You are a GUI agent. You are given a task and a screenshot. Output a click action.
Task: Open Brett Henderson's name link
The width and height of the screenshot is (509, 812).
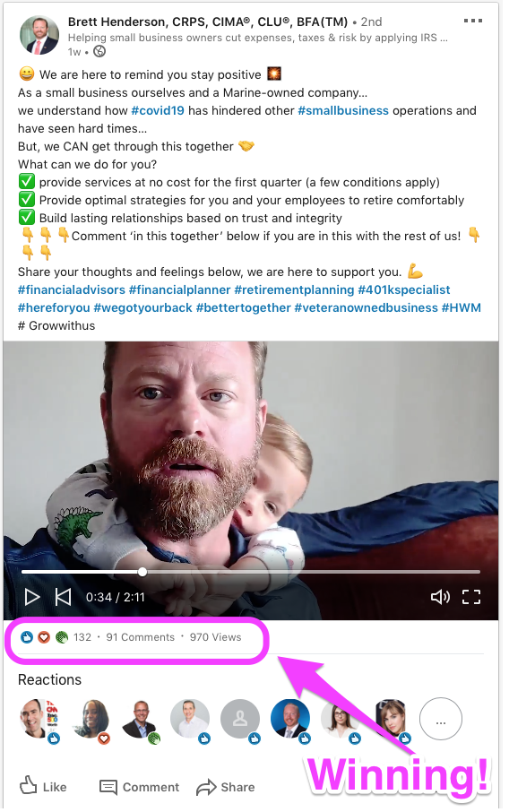[x=208, y=22]
